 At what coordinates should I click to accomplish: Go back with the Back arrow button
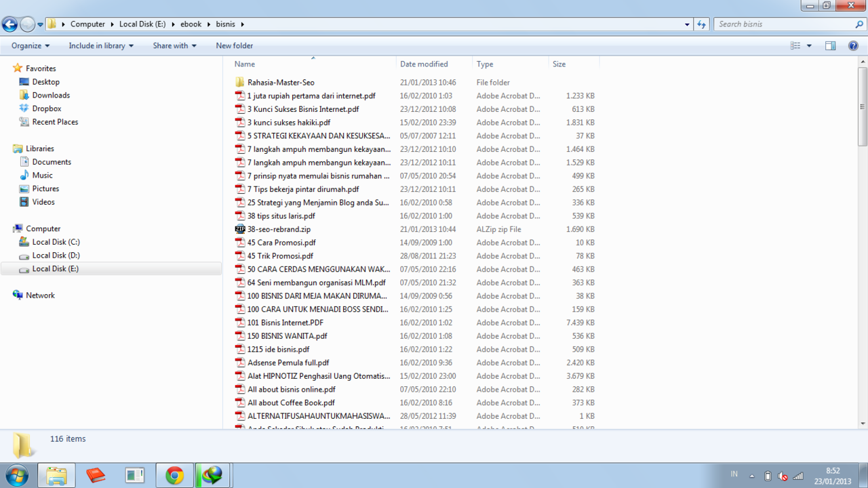[x=9, y=24]
